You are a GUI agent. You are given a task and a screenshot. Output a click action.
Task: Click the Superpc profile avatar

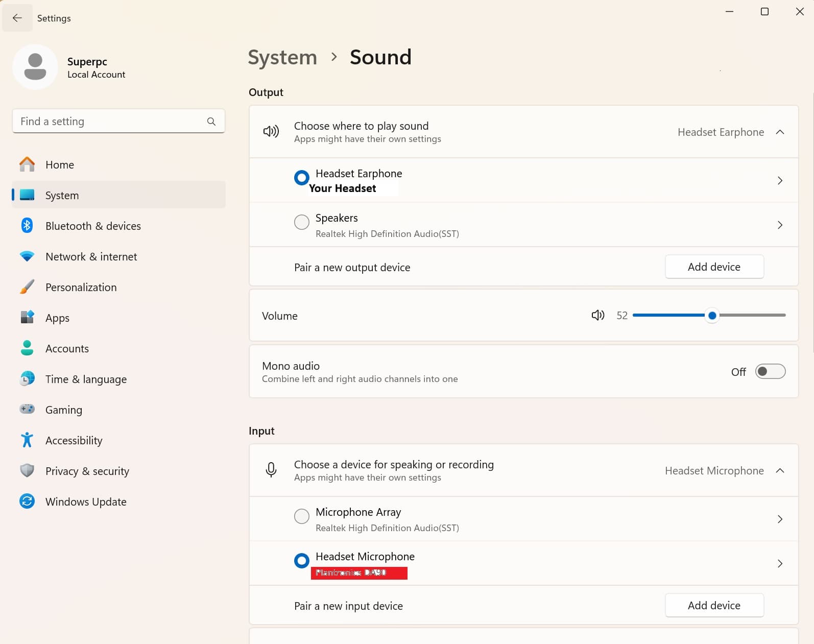[x=35, y=67]
